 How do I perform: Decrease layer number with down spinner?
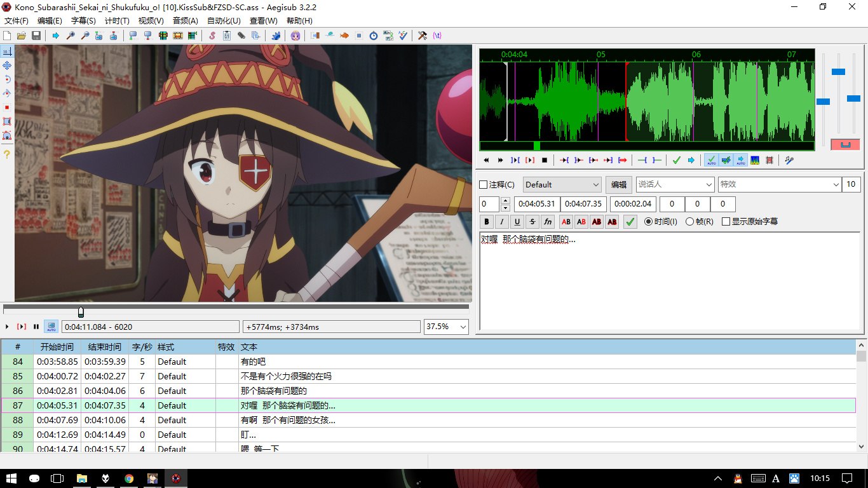505,208
